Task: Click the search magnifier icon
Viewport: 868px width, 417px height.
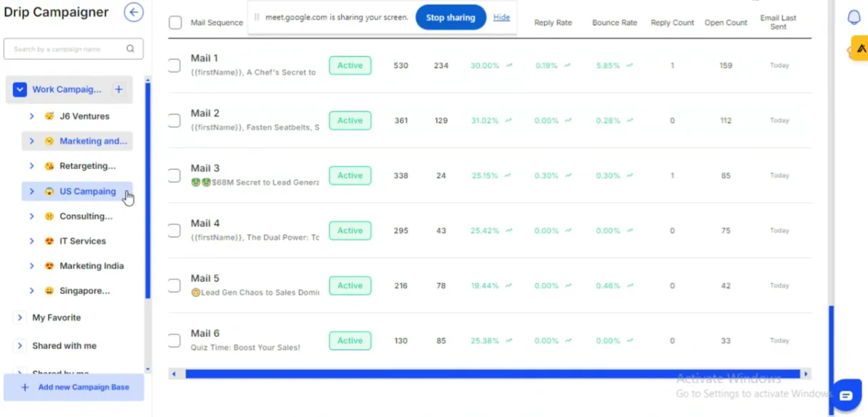Action: click(x=130, y=49)
